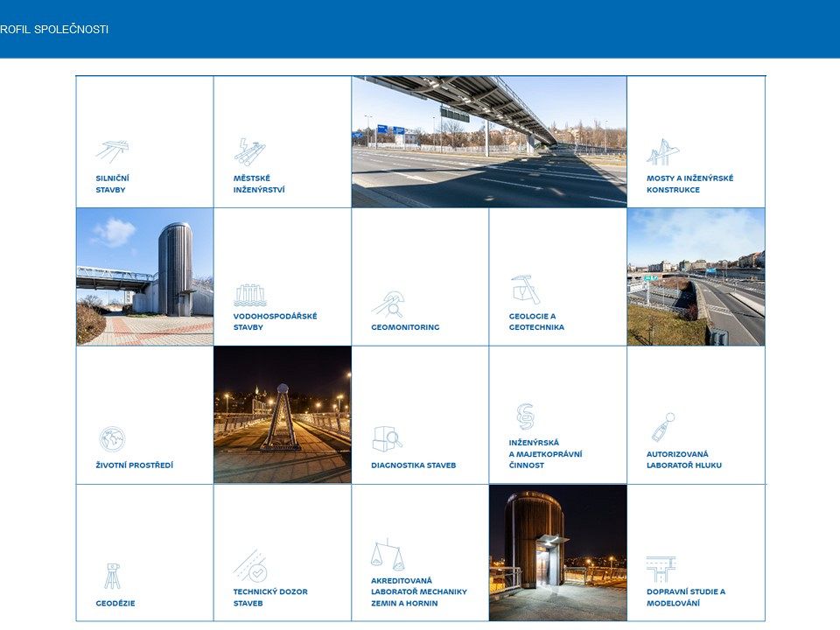Open Životní prostředí link text

click(135, 465)
